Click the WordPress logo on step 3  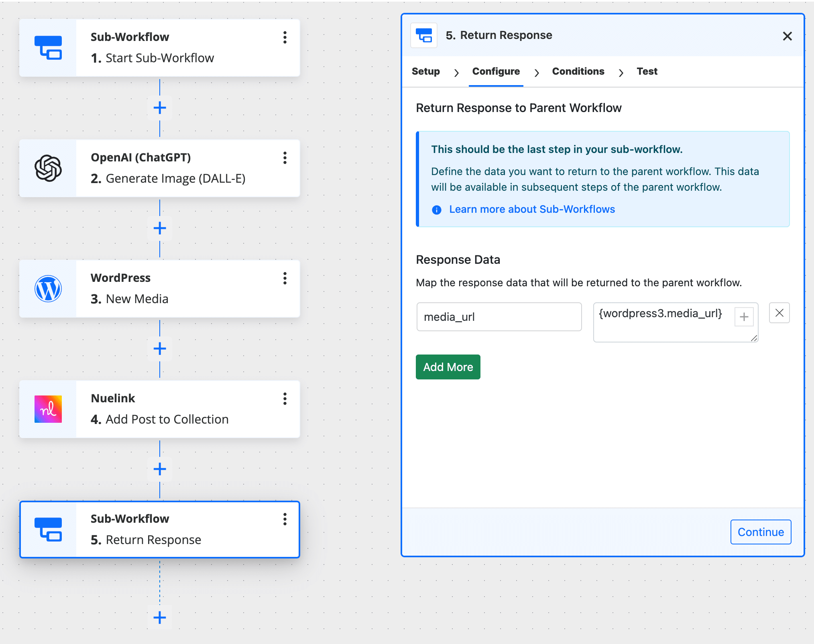[x=48, y=288]
